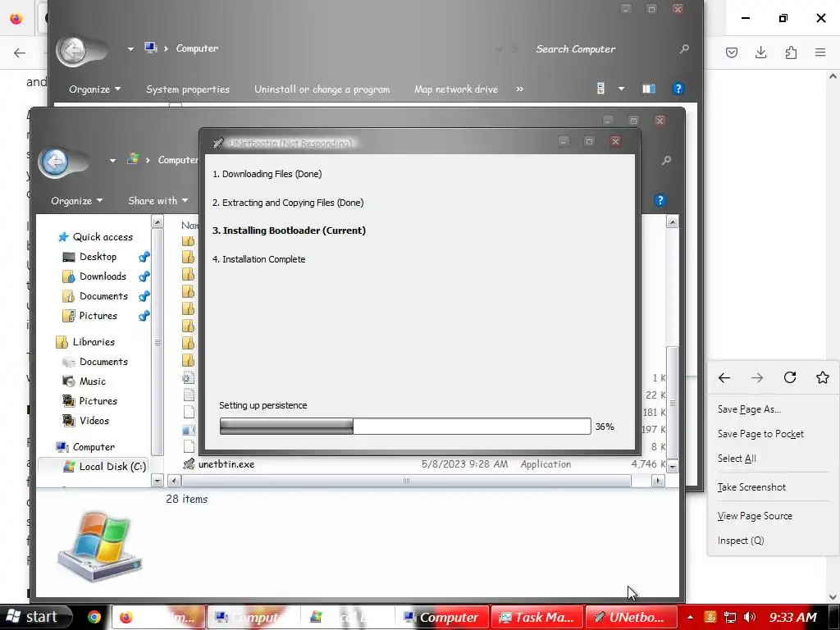Open Firefox Pocket icon in toolbar
This screenshot has width=840, height=630.
pos(732,52)
